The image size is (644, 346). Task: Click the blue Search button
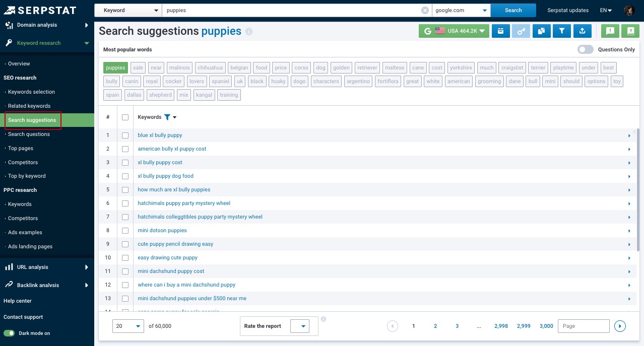[513, 10]
